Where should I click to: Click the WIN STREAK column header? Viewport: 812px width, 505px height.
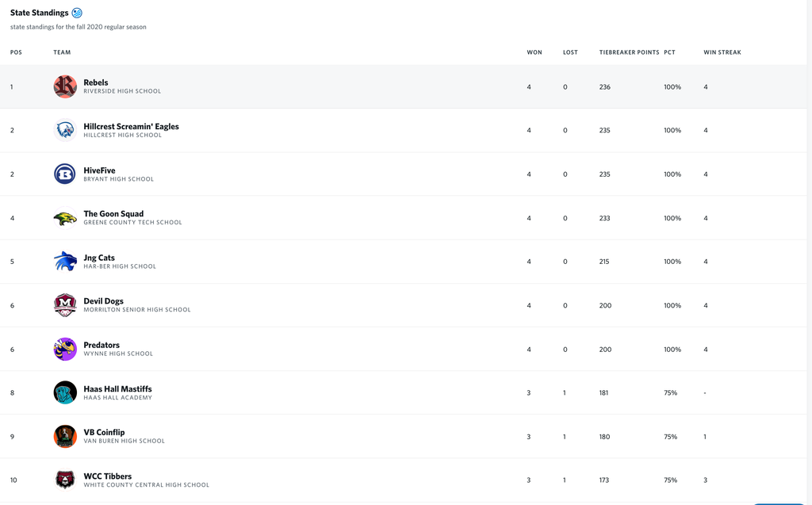[722, 52]
